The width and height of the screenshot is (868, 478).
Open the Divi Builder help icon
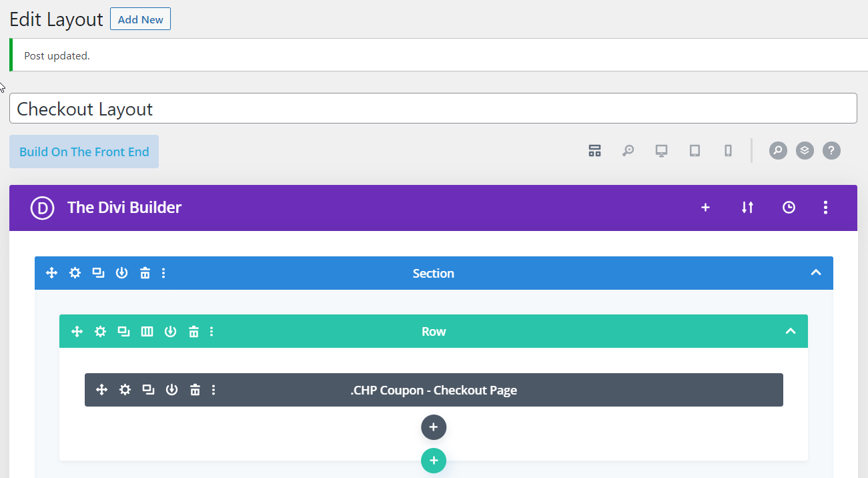coord(831,151)
